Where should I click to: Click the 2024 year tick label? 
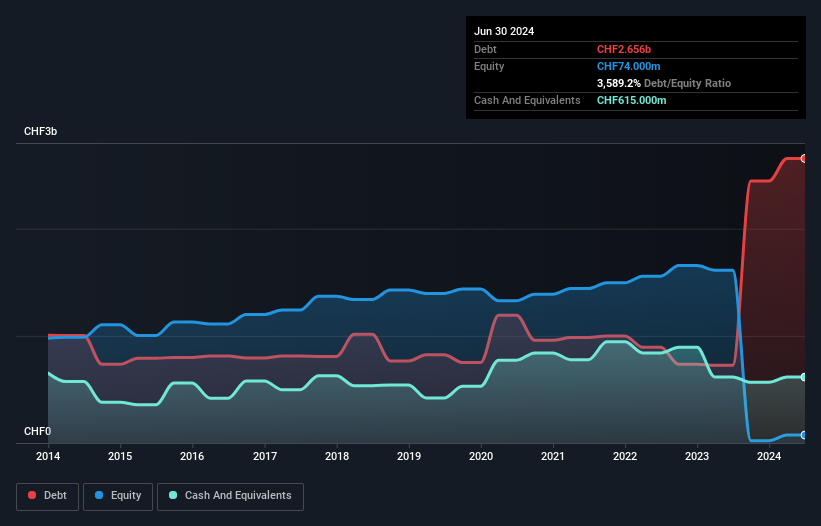[x=769, y=457]
